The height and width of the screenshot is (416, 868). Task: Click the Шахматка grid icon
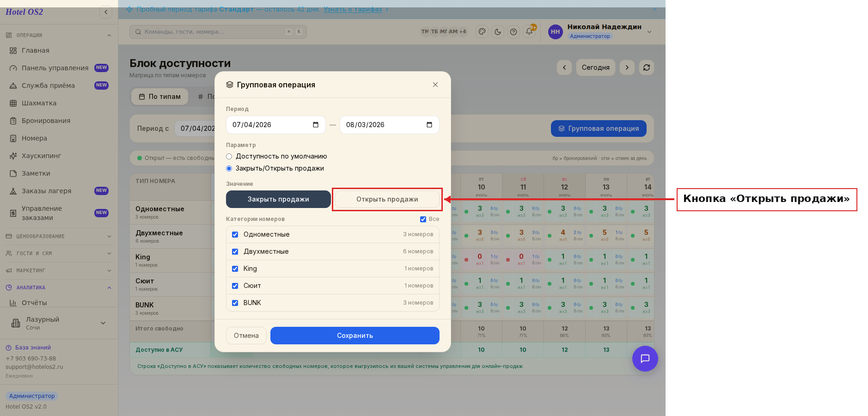click(x=13, y=103)
